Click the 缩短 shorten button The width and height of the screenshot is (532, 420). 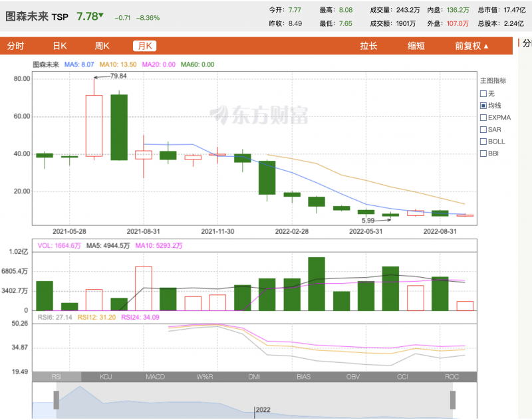[416, 46]
